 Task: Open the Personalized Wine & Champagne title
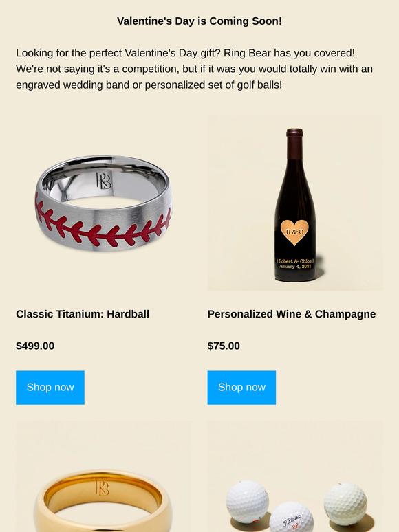pos(292,314)
